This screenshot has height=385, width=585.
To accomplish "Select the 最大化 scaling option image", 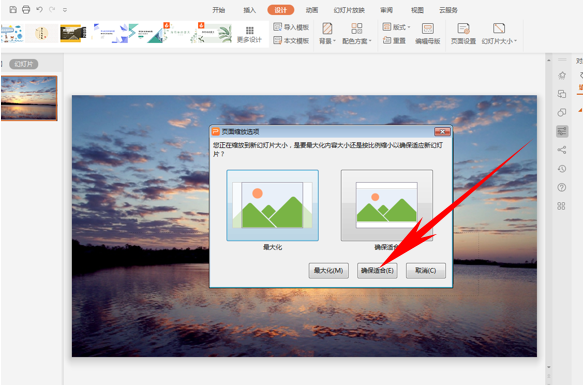I will pyautogui.click(x=272, y=205).
